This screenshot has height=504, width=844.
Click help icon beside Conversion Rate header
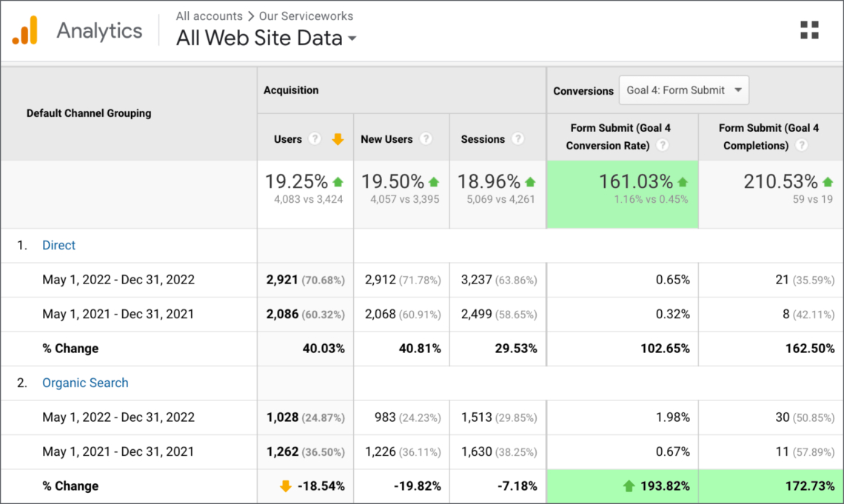[663, 146]
